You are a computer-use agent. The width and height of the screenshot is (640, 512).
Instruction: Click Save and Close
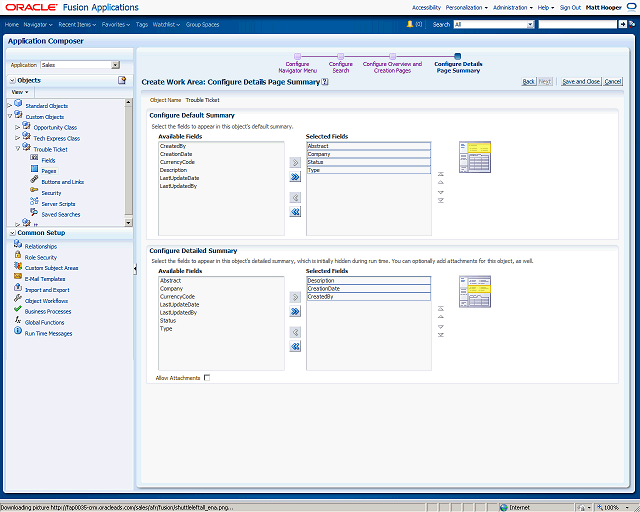point(581,82)
